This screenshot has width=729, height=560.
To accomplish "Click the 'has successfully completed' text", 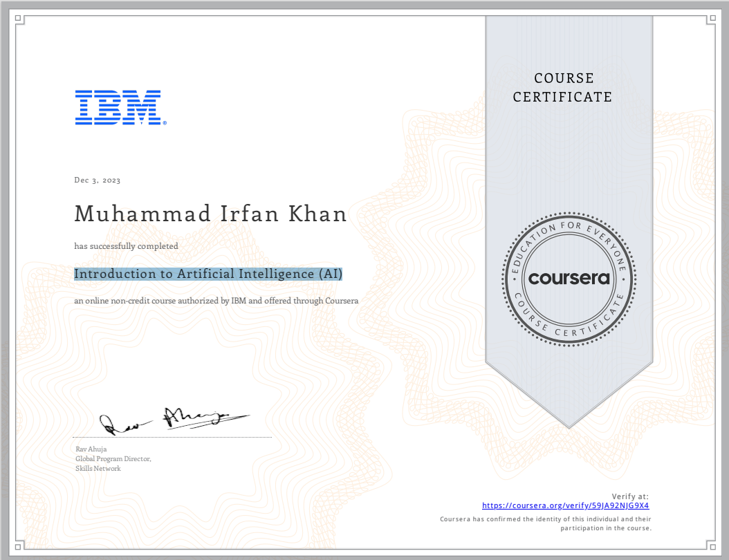I will [126, 246].
